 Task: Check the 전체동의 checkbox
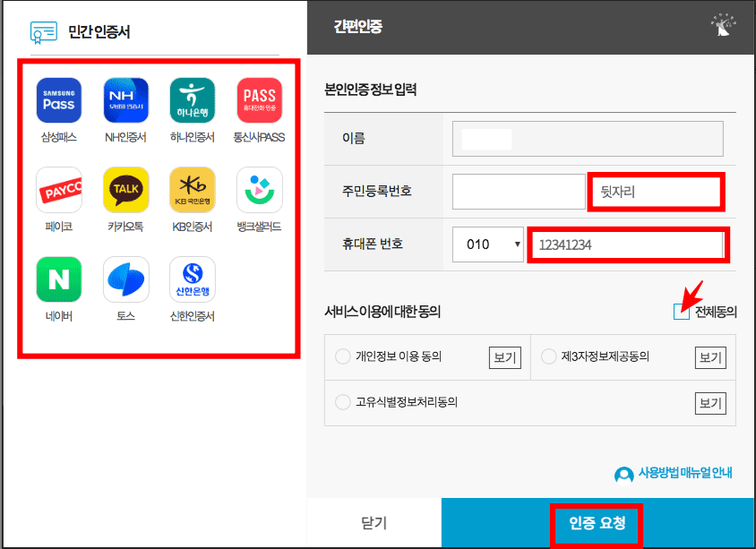pyautogui.click(x=682, y=312)
